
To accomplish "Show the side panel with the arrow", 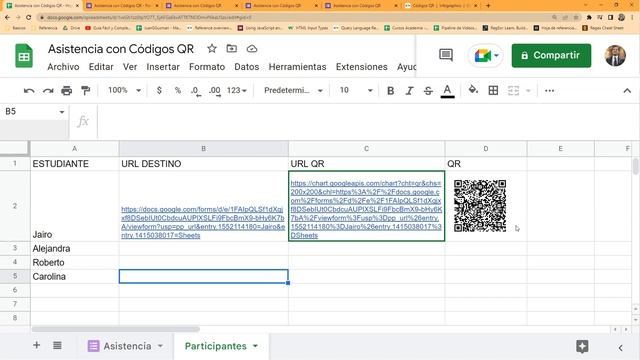I will (620, 348).
